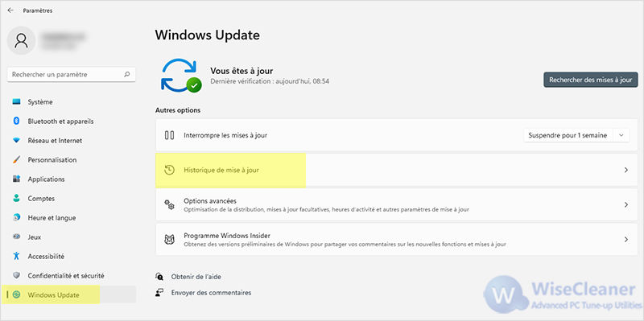Image resolution: width=644 pixels, height=321 pixels.
Task: Select Comptes in the sidebar
Action: point(41,198)
